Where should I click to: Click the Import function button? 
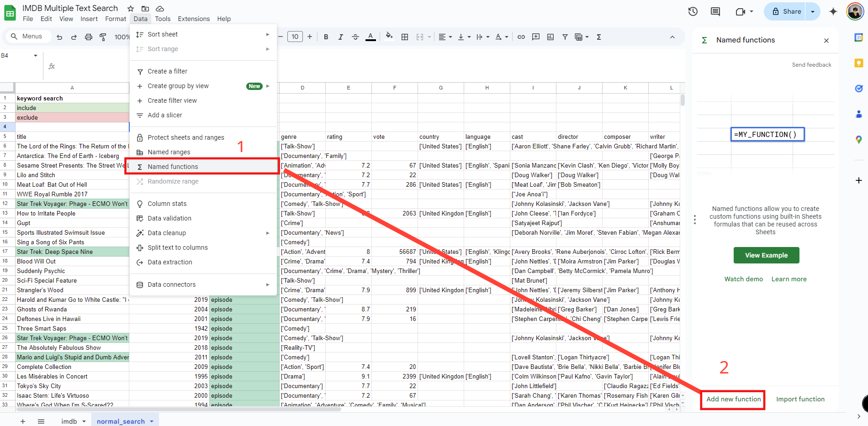[x=800, y=399]
